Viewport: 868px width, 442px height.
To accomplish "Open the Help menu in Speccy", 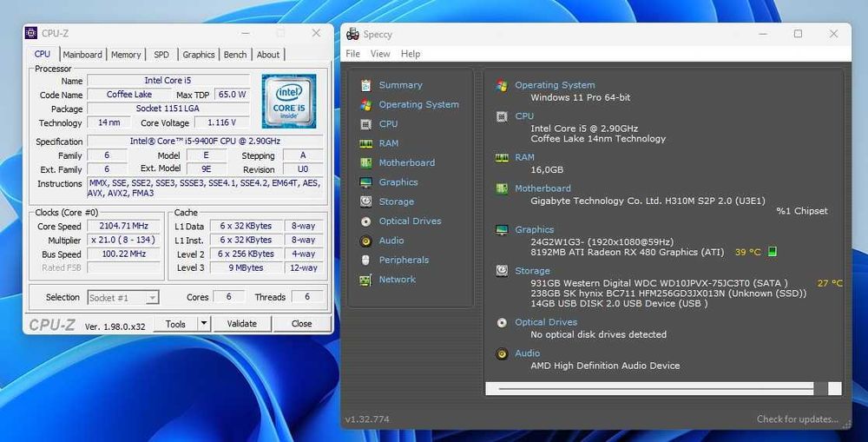I will [411, 54].
